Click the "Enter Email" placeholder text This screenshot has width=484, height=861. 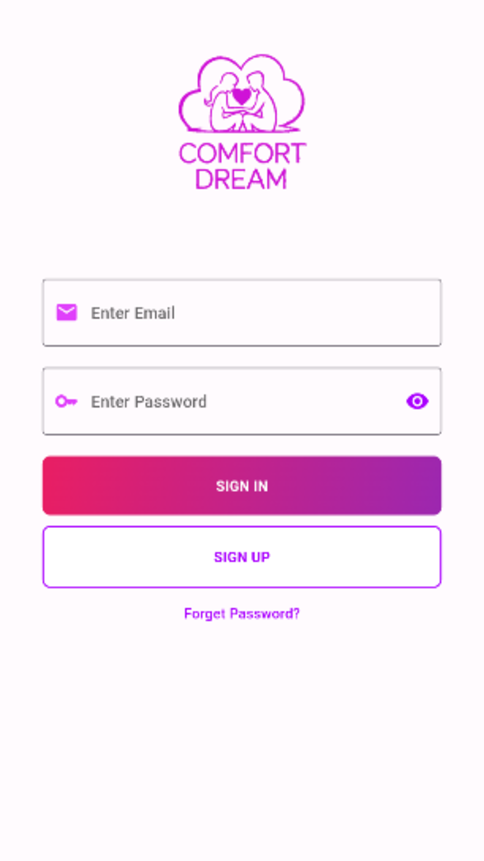133,313
